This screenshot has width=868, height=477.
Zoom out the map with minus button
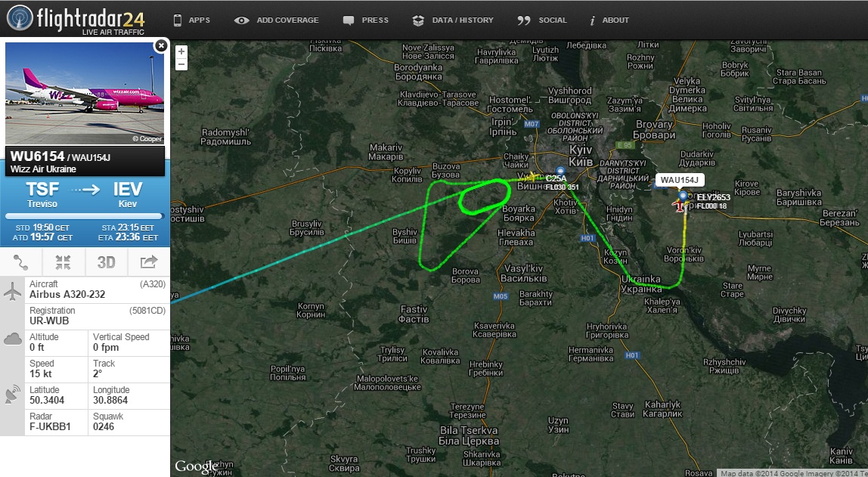click(181, 64)
